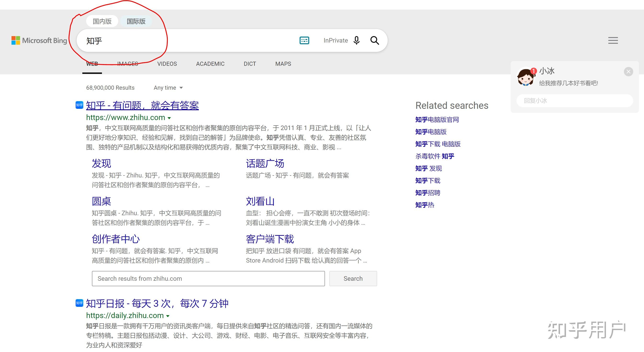The height and width of the screenshot is (352, 644).
Task: Open the DICT tab
Action: click(250, 64)
